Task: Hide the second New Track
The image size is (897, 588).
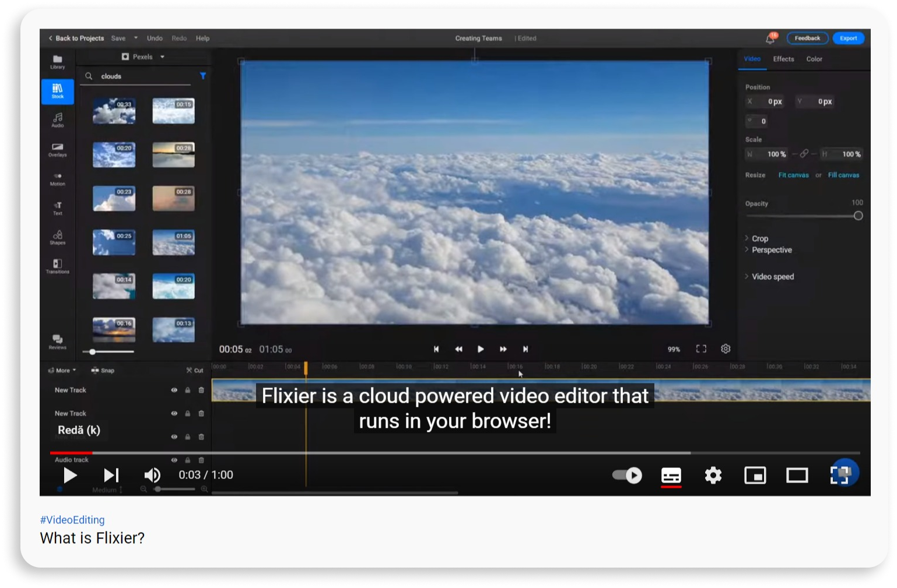Action: [174, 413]
